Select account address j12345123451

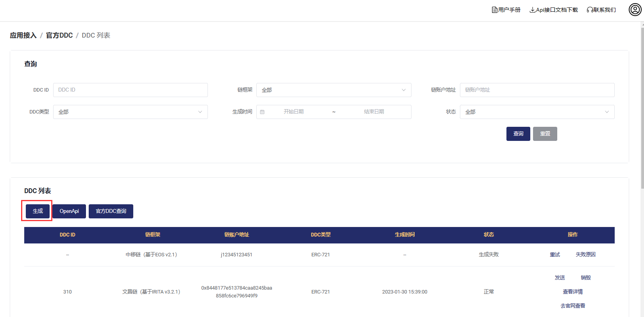point(237,255)
